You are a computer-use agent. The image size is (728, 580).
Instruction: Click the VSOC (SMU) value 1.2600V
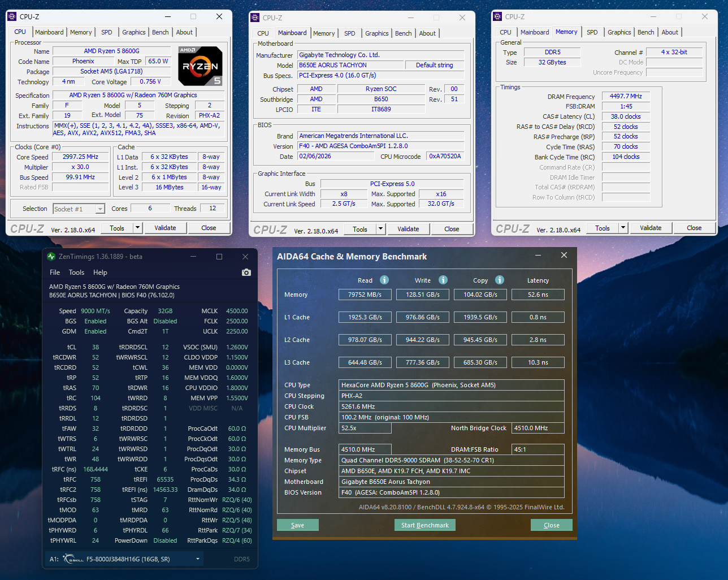point(237,347)
